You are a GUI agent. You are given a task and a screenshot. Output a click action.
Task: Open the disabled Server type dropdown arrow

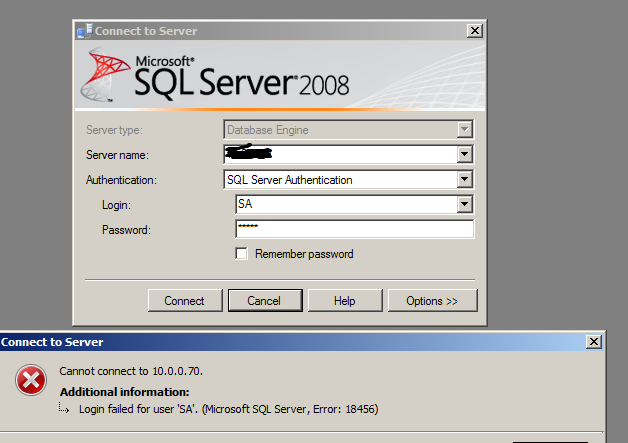[x=465, y=129]
